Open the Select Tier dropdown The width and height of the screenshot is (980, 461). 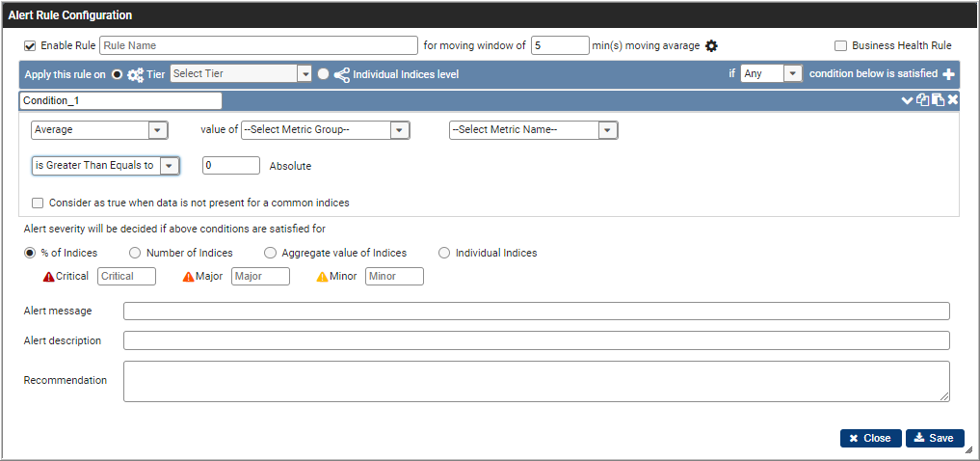point(241,74)
